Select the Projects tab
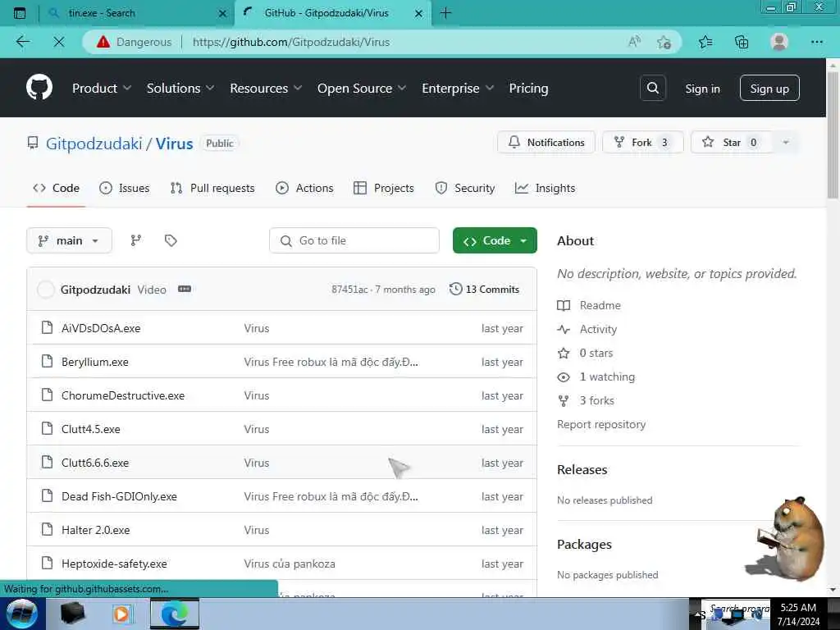 [384, 188]
